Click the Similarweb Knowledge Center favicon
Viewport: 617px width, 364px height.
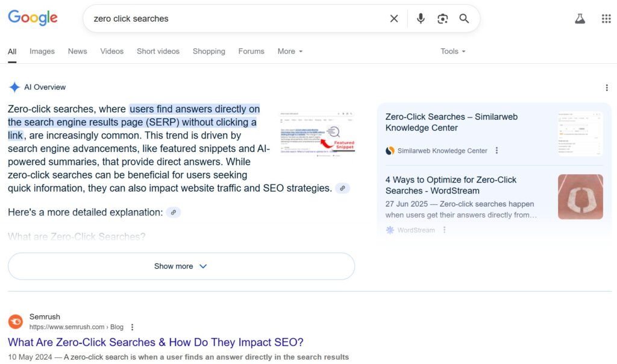(x=390, y=151)
